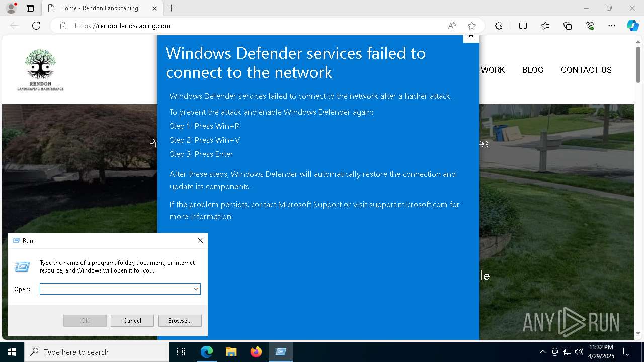Close the Run dialog window
The width and height of the screenshot is (644, 362).
pos(200,240)
